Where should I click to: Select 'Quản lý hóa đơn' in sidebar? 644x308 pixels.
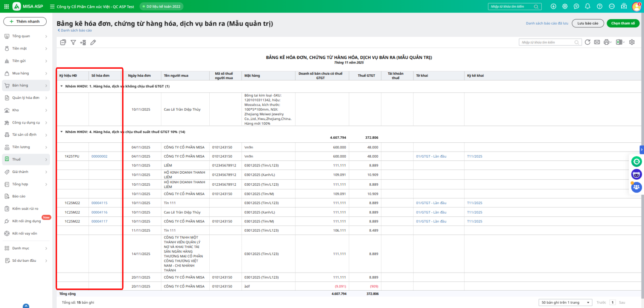[26, 98]
